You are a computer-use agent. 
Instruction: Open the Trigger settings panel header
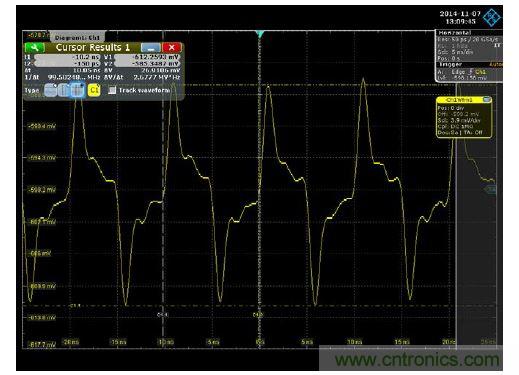[469, 64]
